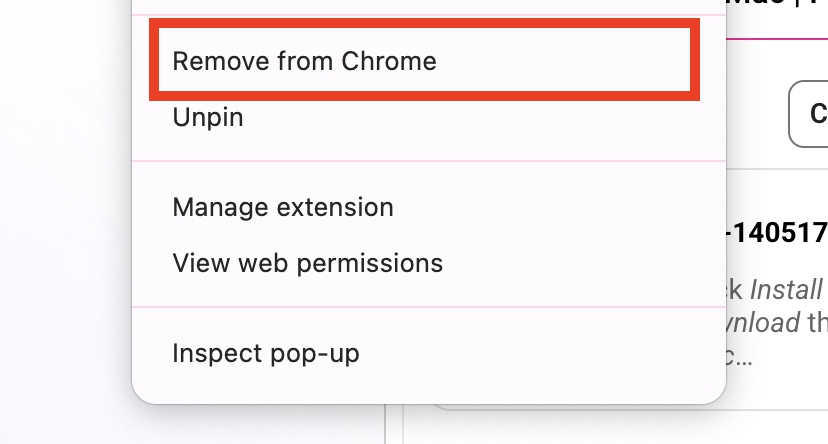
Task: Click the partially visible C button
Action: (x=812, y=111)
